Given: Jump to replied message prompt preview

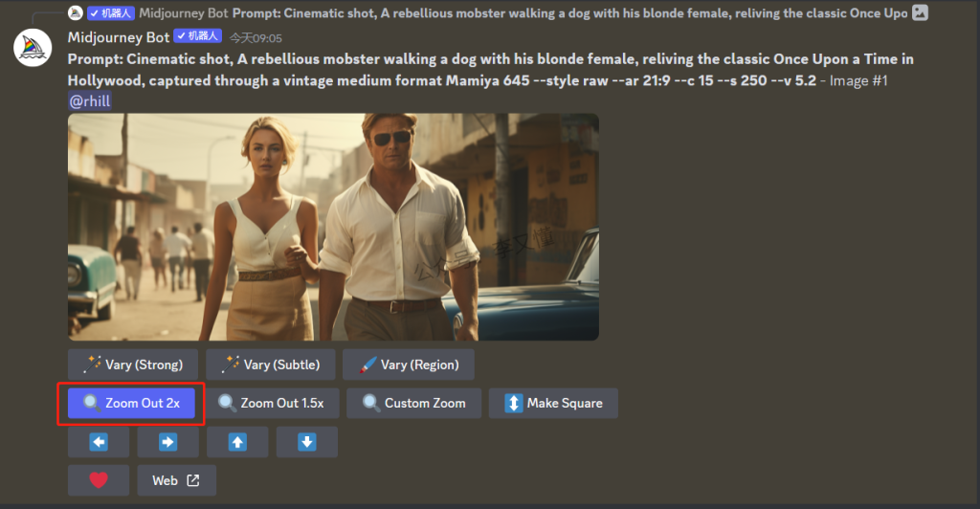Looking at the screenshot, I should pos(569,13).
